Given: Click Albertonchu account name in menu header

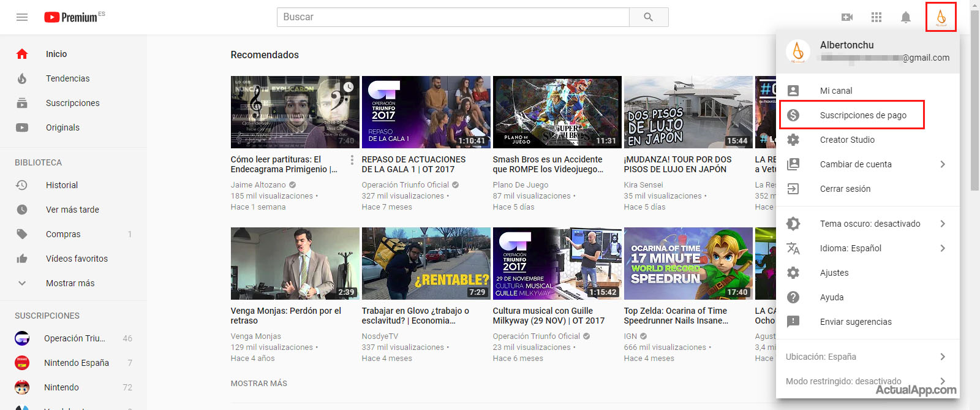Looking at the screenshot, I should [847, 45].
